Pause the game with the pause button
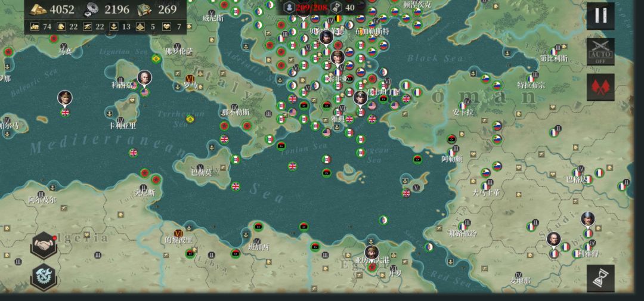644x301 pixels. click(x=600, y=15)
